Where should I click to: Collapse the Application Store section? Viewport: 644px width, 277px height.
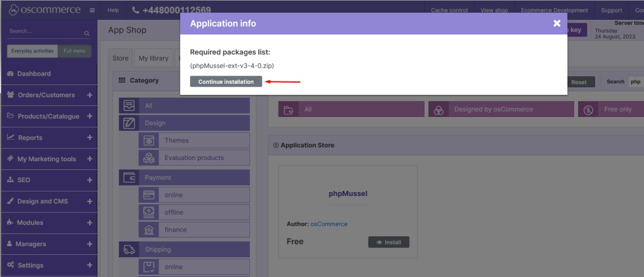click(x=276, y=145)
